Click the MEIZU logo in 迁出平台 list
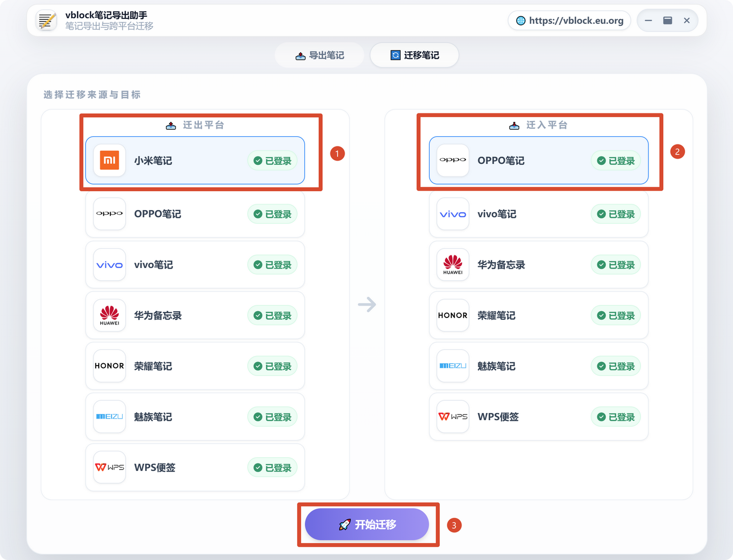 (109, 417)
